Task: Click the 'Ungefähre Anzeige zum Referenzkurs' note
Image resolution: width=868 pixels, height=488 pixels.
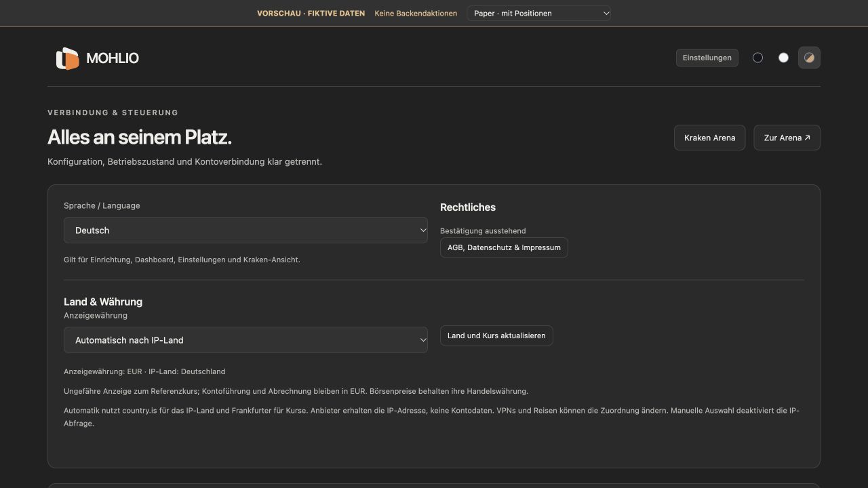Action: (296, 391)
